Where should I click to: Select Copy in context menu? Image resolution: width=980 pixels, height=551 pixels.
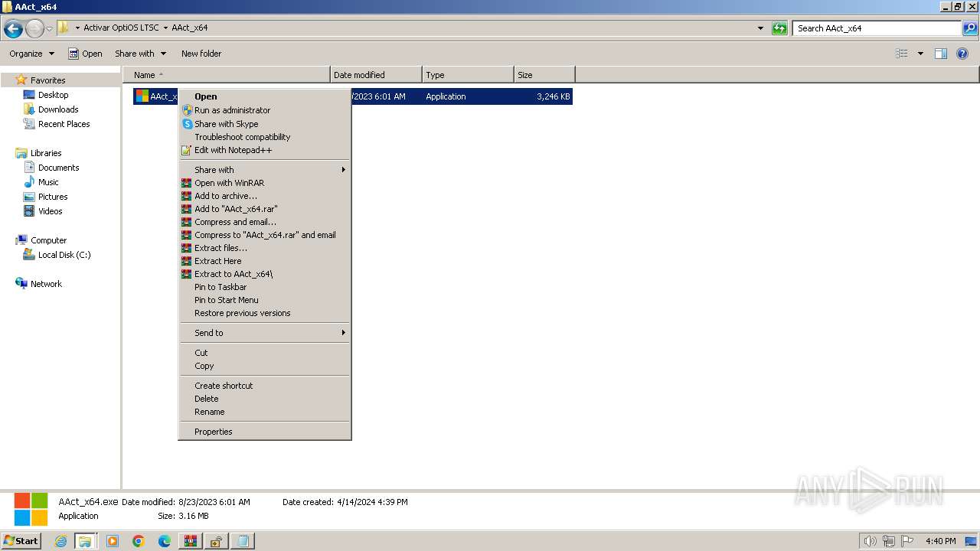tap(265, 366)
